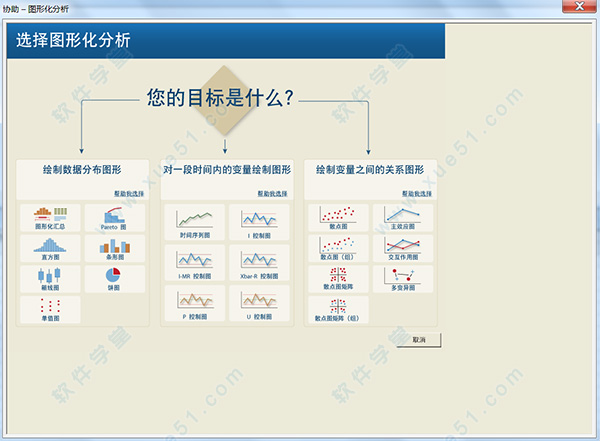This screenshot has height=441, width=600.
Task: Select the Pareto 图 chart icon
Action: [115, 218]
